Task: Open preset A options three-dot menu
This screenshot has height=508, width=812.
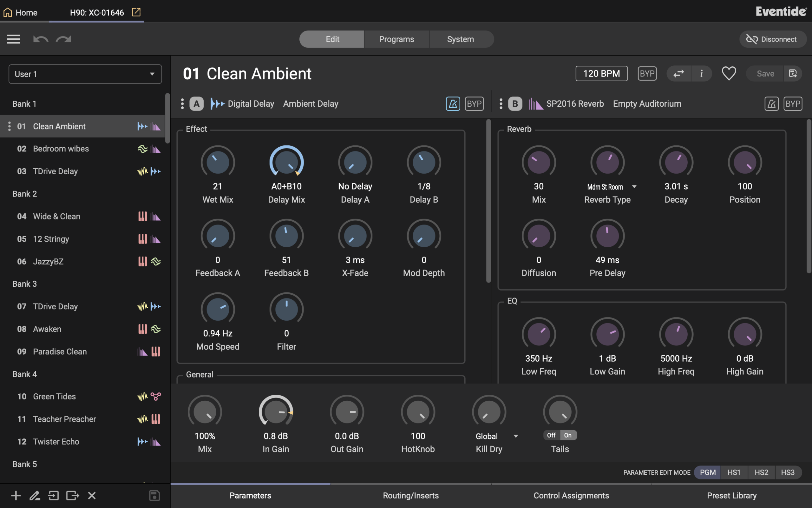Action: (x=182, y=104)
